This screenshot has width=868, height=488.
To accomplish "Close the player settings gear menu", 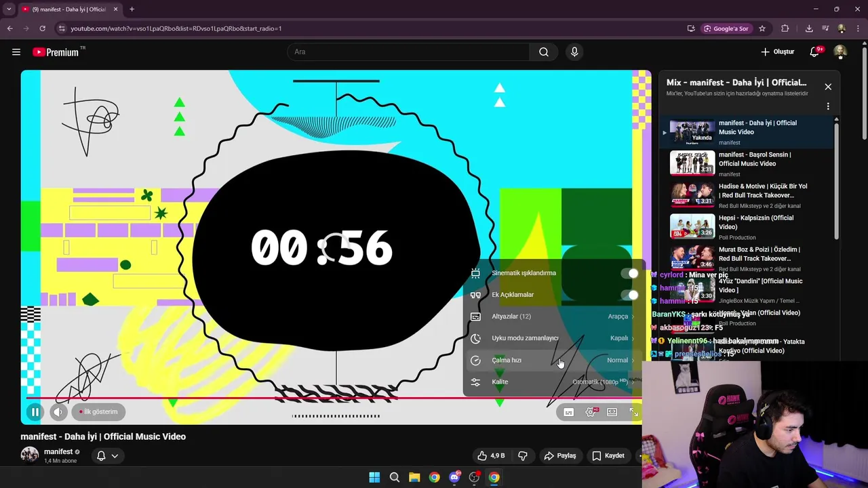I will [x=591, y=412].
